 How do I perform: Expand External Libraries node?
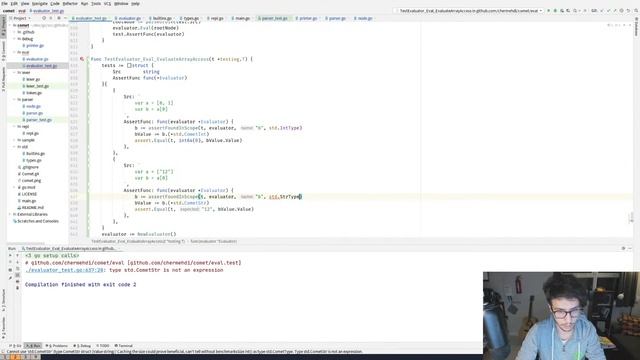[10, 214]
